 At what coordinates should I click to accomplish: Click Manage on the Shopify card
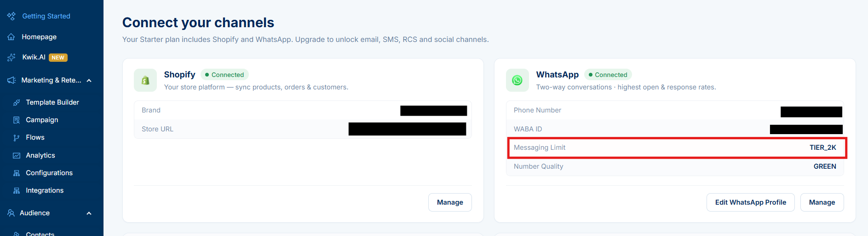pos(450,202)
